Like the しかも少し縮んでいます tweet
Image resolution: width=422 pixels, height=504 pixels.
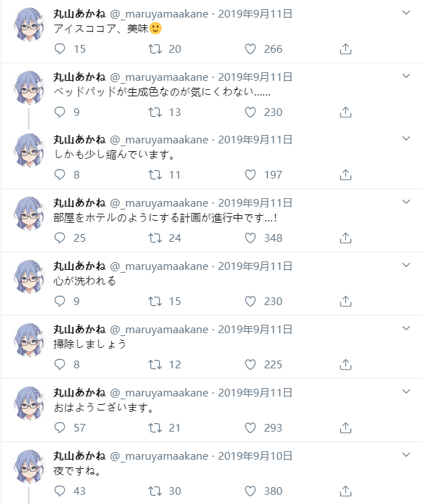(250, 174)
